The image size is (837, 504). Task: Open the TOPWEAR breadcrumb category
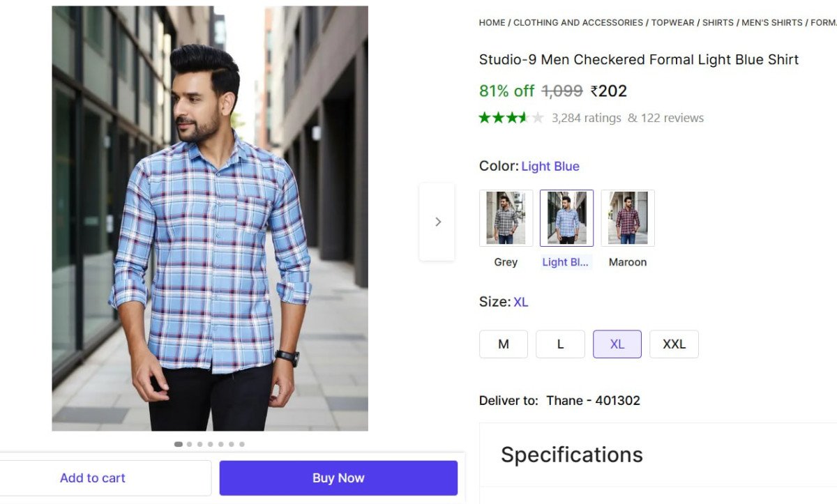point(672,22)
